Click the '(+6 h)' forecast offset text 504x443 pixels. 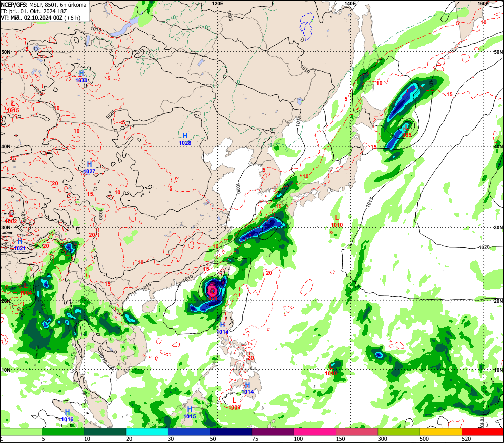coord(72,18)
